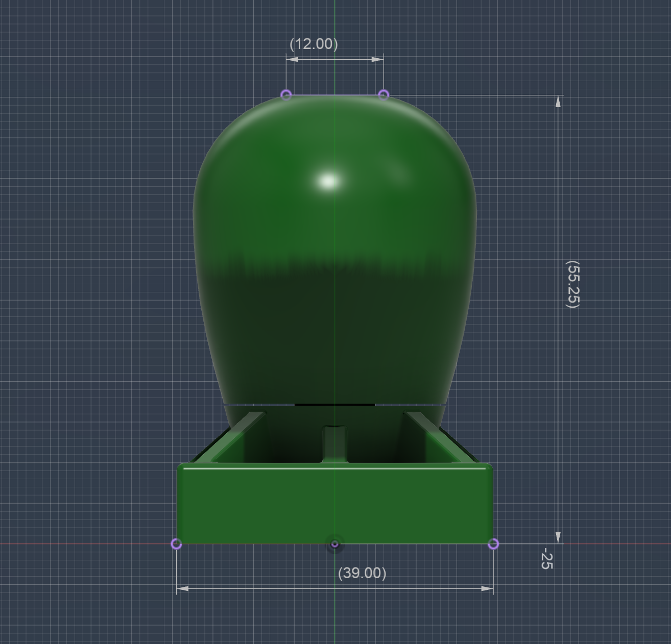Select the (39.00) dimension label

[x=362, y=573]
